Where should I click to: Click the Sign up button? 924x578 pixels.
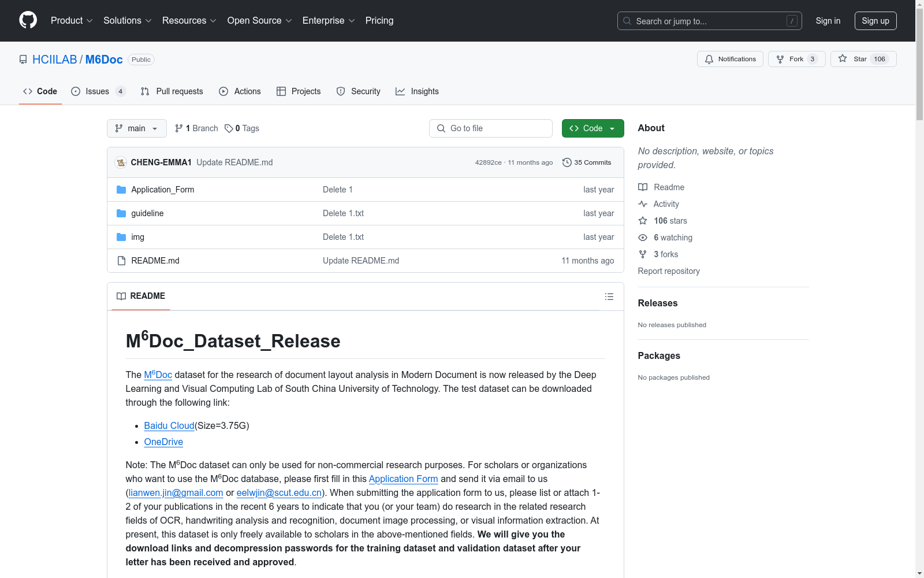[875, 21]
